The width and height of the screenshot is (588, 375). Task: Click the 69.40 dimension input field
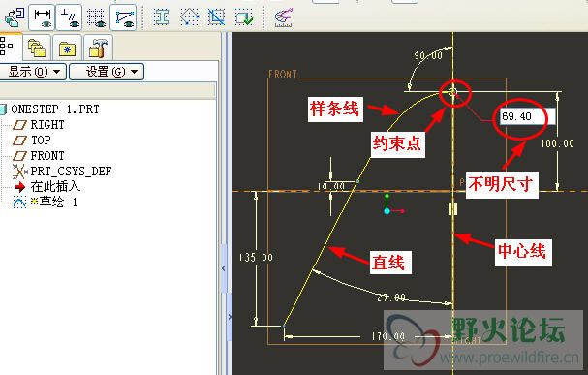[528, 116]
